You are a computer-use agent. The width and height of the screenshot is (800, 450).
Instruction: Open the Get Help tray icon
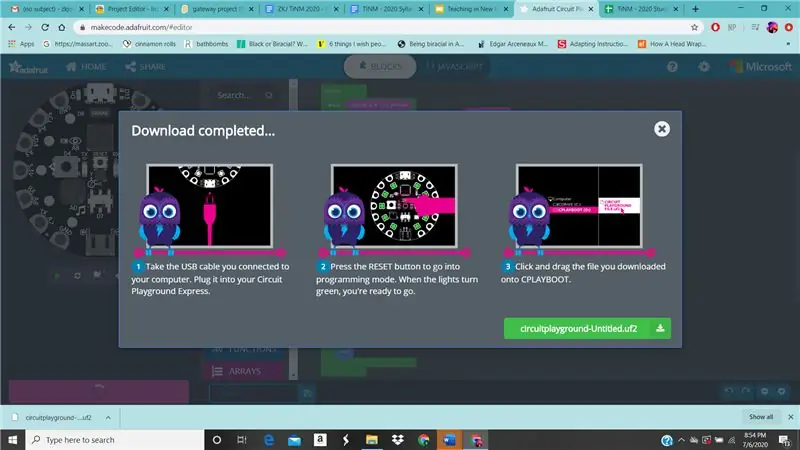pos(667,440)
